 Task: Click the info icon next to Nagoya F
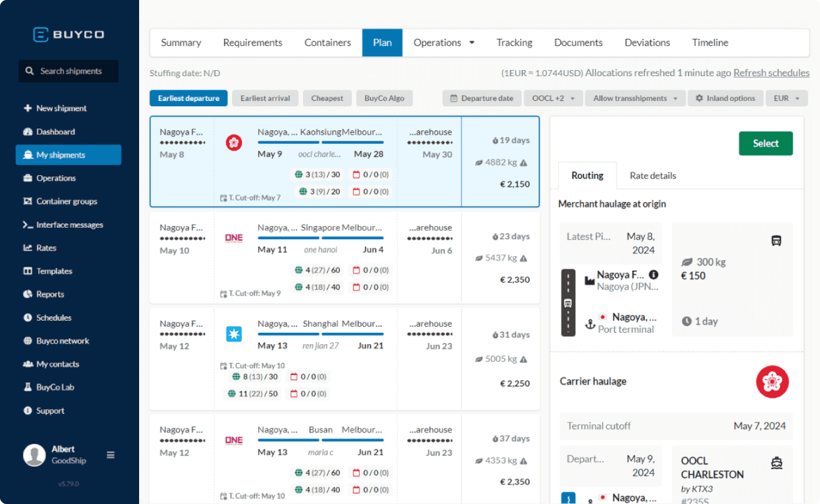[653, 274]
